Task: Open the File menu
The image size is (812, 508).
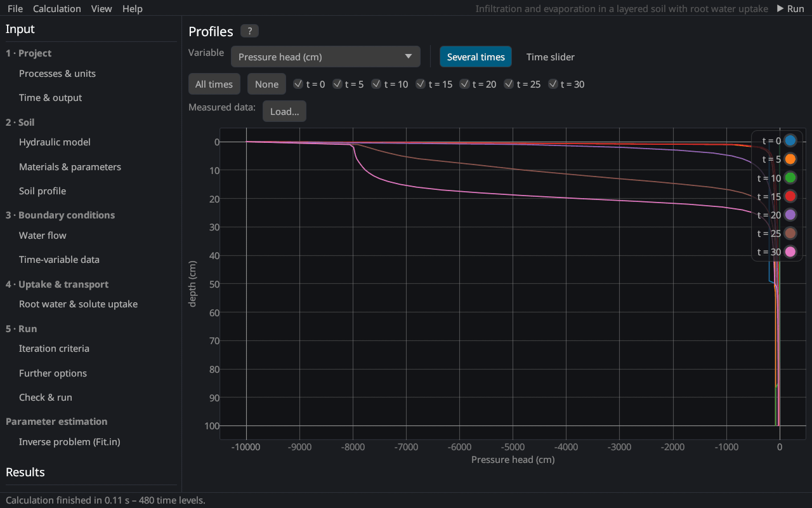Action: (15, 8)
